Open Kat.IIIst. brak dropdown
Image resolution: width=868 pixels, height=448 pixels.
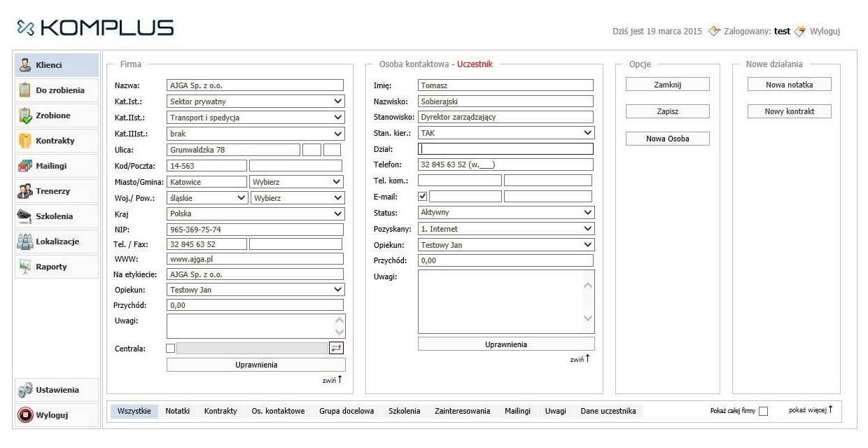click(x=255, y=134)
